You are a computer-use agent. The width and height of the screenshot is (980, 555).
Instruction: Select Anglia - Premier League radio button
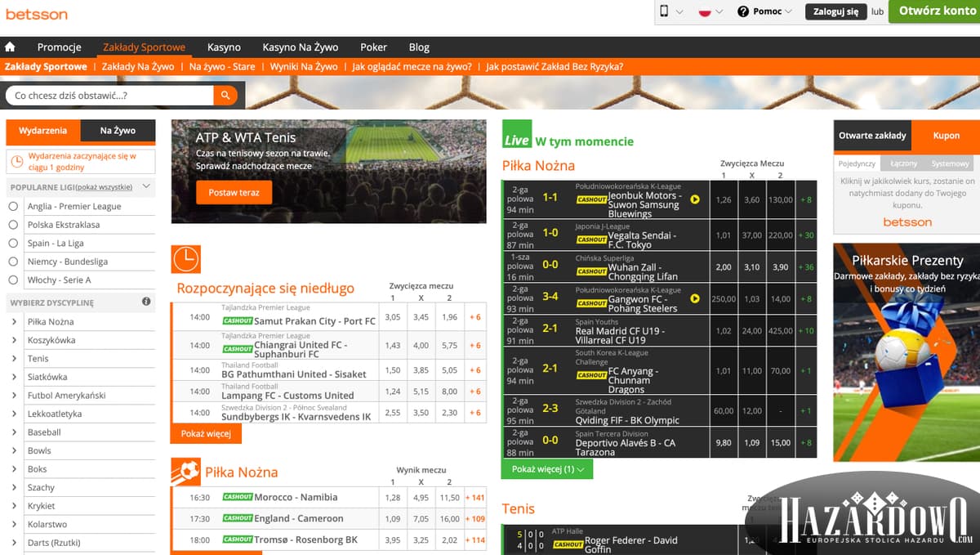13,207
